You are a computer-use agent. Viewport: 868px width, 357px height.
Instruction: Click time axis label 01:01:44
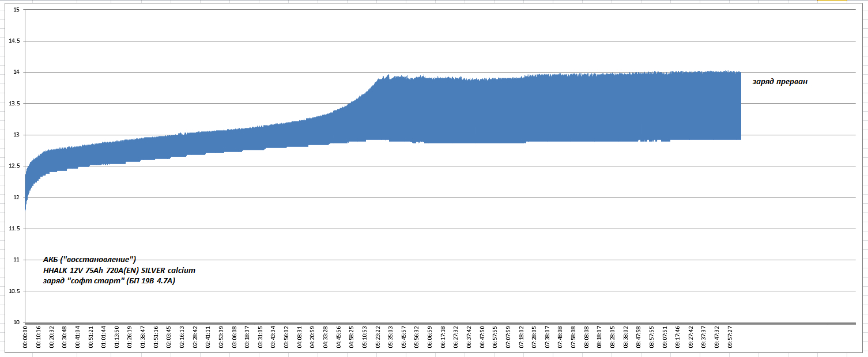tap(104, 337)
